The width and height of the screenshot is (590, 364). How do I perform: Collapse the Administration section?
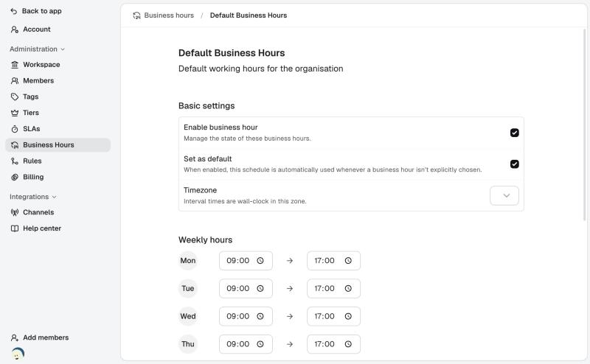[x=38, y=49]
